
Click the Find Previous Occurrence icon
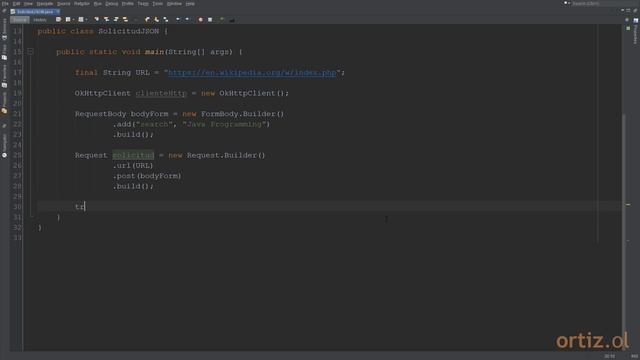pos(106,20)
